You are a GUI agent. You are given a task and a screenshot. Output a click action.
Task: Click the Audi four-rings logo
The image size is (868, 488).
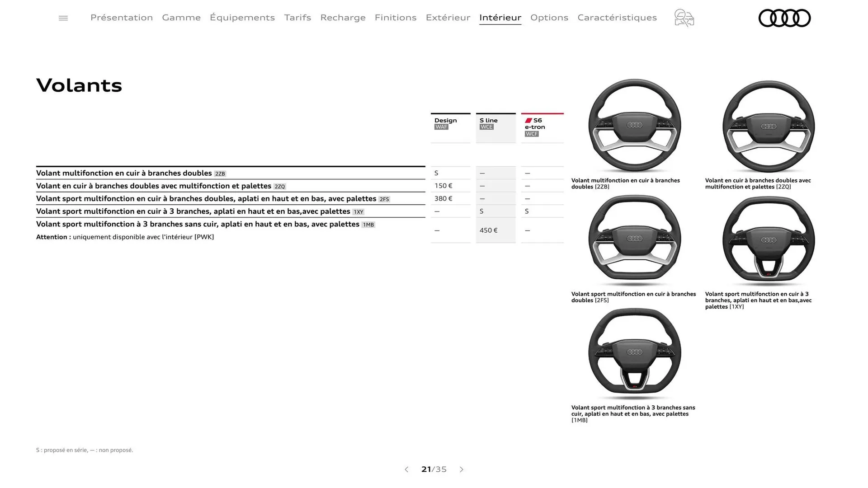(x=784, y=18)
